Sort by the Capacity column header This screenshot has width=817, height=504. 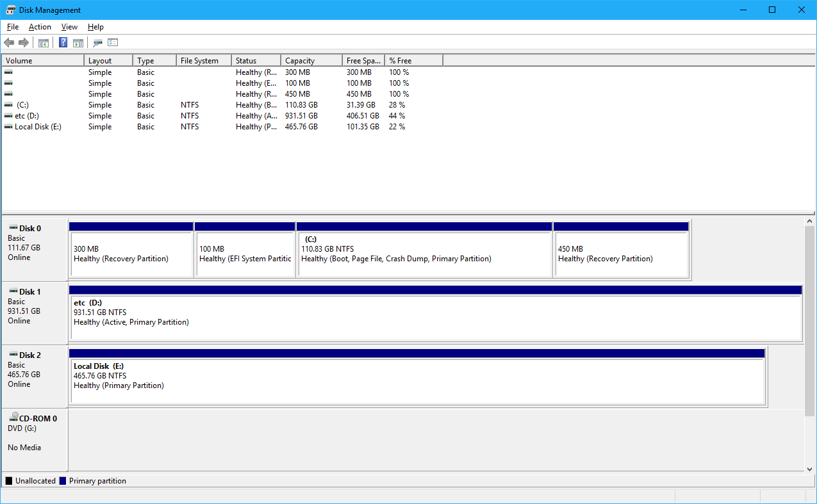(x=311, y=61)
